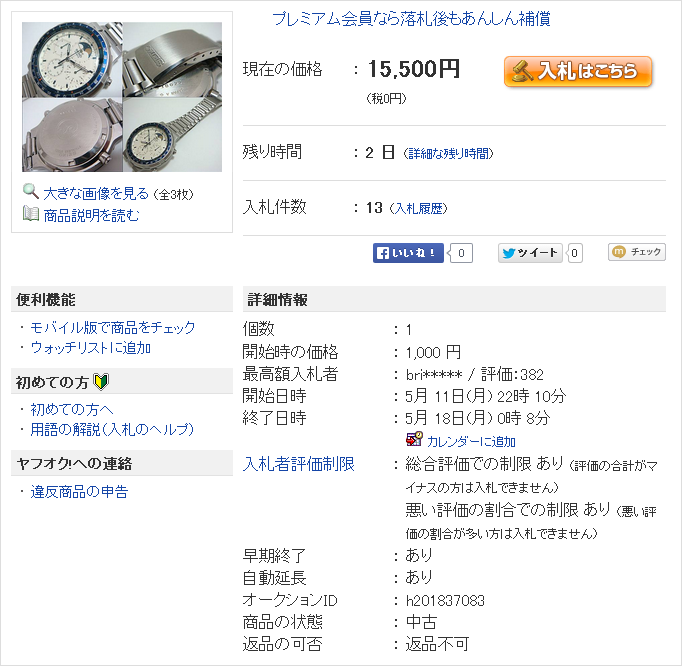Open the 初めての方へ link

tap(72, 409)
